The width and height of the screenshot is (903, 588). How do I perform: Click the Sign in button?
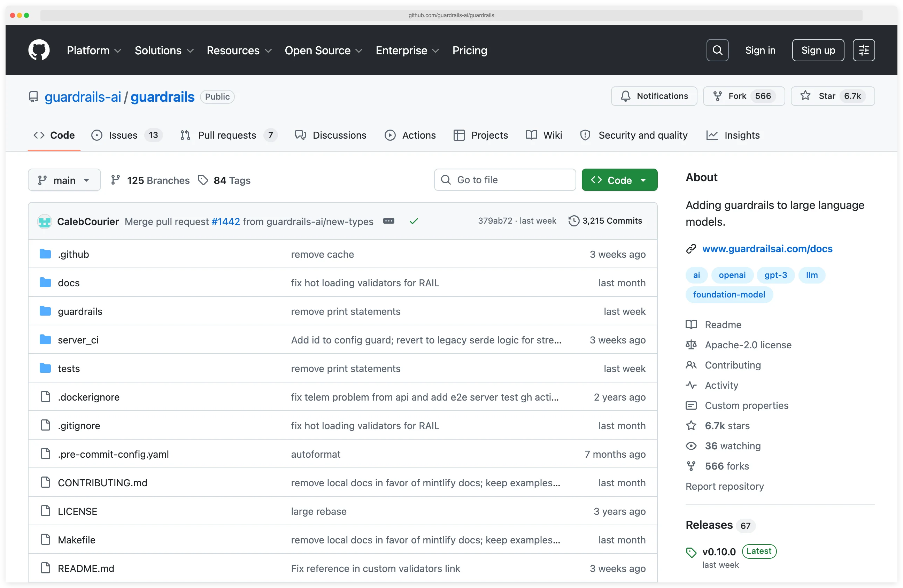[760, 50]
